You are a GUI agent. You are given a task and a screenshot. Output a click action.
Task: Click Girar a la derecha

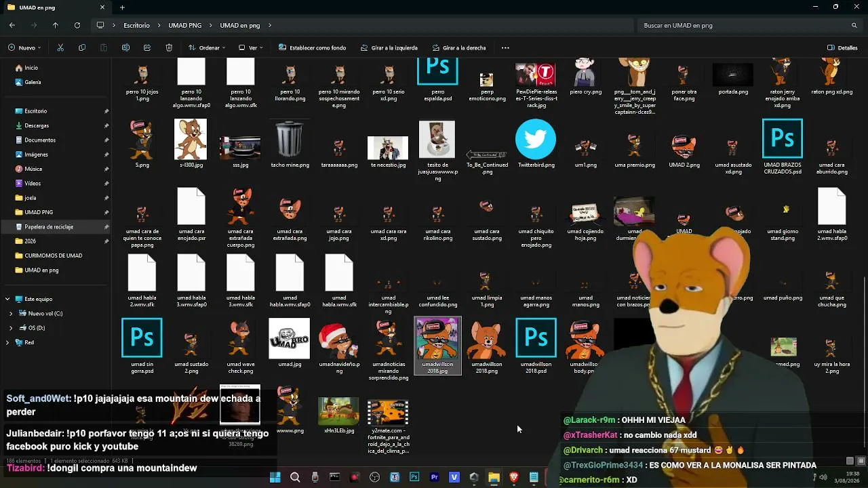[x=458, y=48]
